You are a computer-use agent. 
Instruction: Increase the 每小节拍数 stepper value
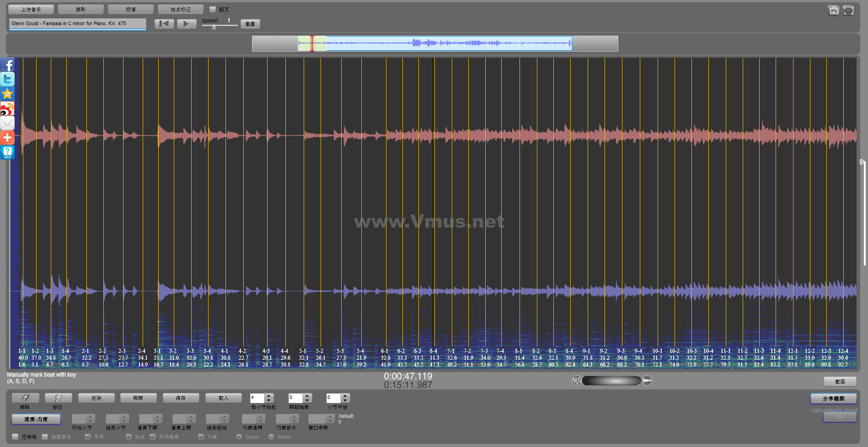pyautogui.click(x=269, y=396)
